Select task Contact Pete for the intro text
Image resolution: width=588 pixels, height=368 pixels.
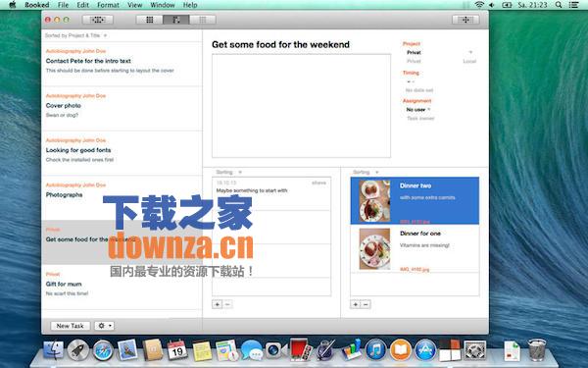[122, 64]
